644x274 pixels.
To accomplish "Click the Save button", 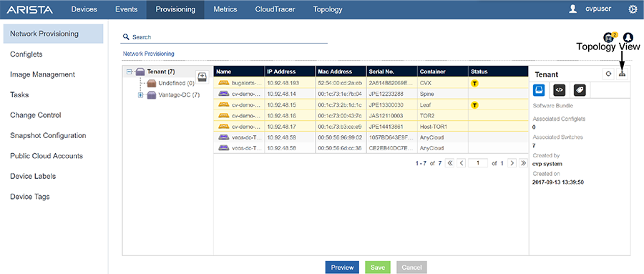I will pos(377,268).
